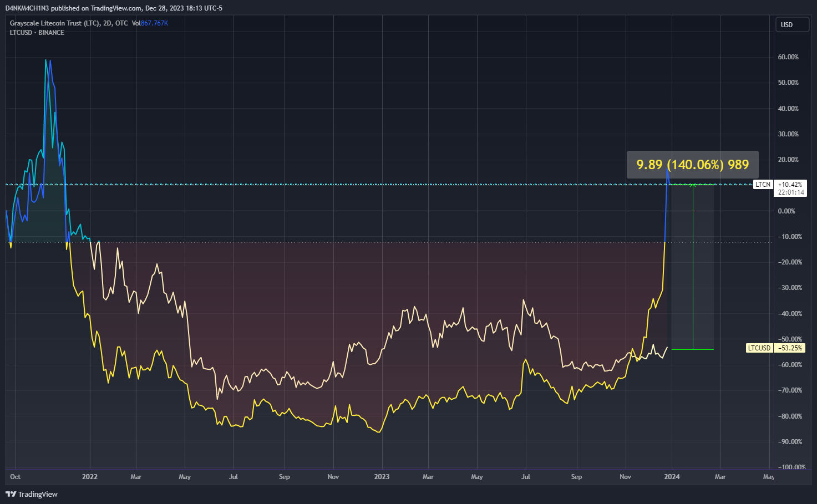
Task: Click the Nov label just before 2024
Action: tap(625, 477)
